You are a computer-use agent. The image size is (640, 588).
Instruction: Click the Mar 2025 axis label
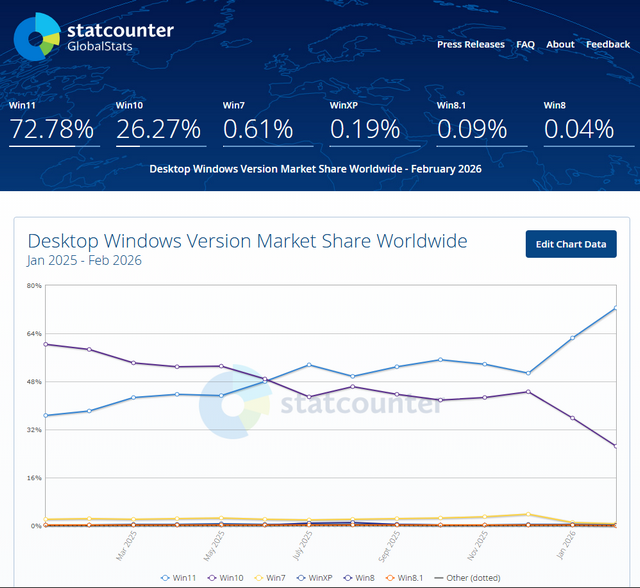[127, 546]
